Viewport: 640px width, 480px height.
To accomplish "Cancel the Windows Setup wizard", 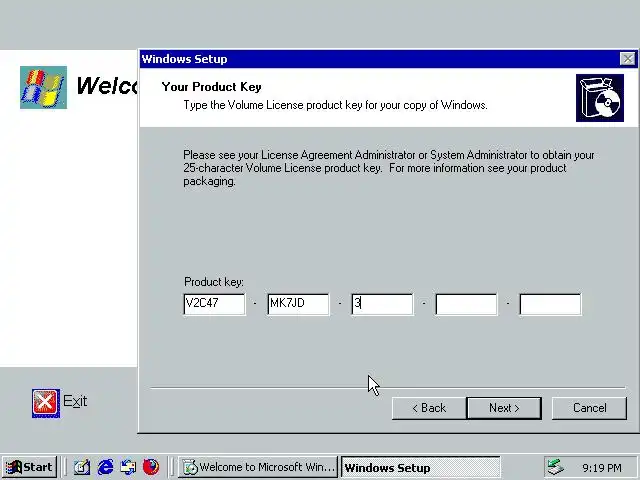I will click(589, 408).
